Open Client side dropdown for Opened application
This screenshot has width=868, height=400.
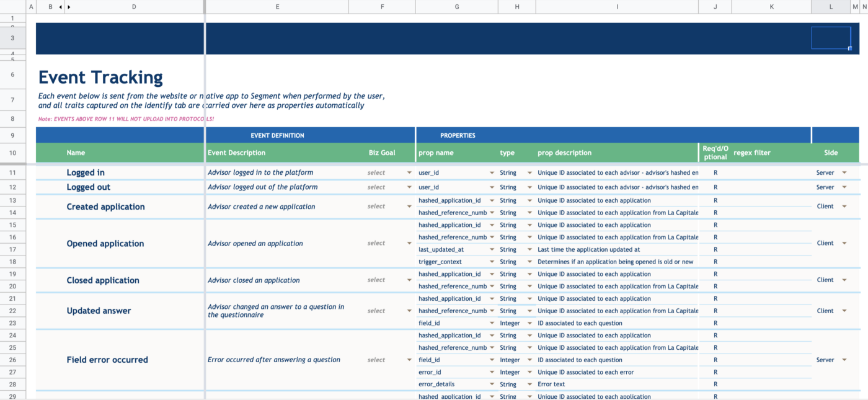pyautogui.click(x=844, y=244)
